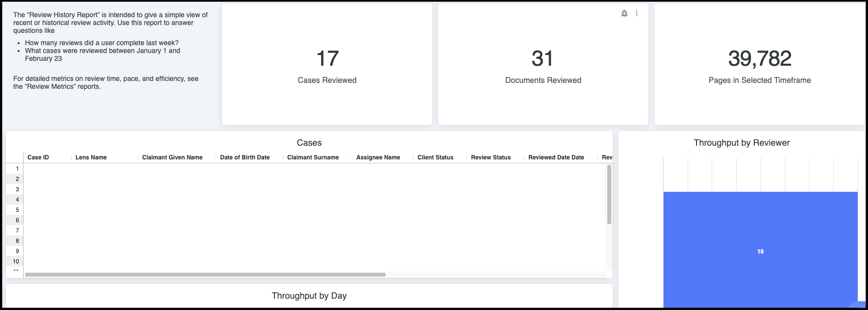Open the three-dot options menu
Screen dimensions: 868x310
click(x=637, y=13)
